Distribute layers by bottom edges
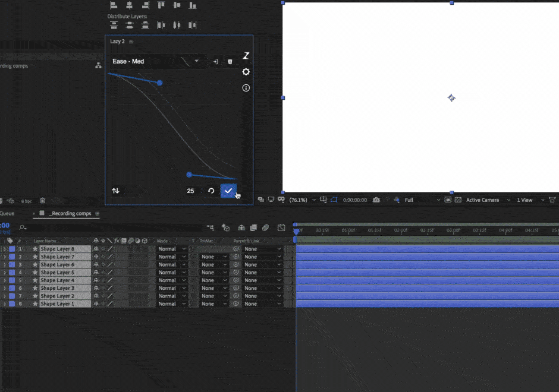This screenshot has width=559, height=392. pyautogui.click(x=145, y=25)
